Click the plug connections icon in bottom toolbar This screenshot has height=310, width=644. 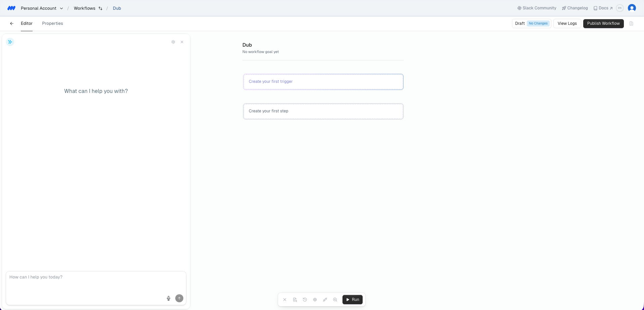(325, 300)
